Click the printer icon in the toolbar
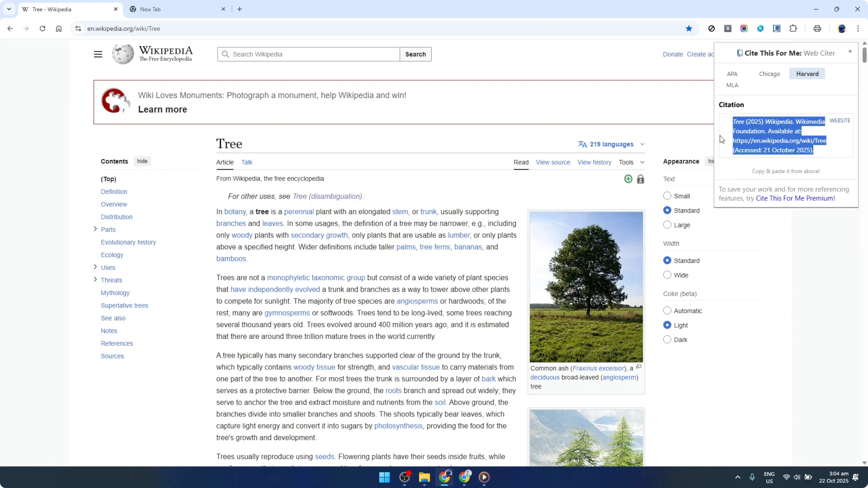Viewport: 868px width, 488px height. 817,29
